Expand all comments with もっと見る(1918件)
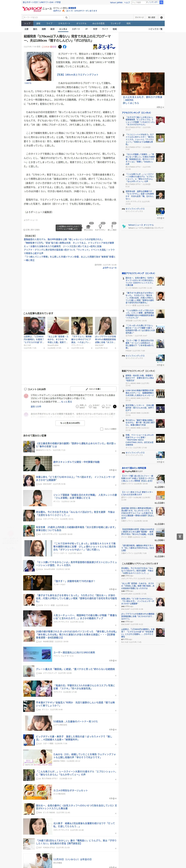Image resolution: width=186 pixels, height=868 pixels. point(70,423)
